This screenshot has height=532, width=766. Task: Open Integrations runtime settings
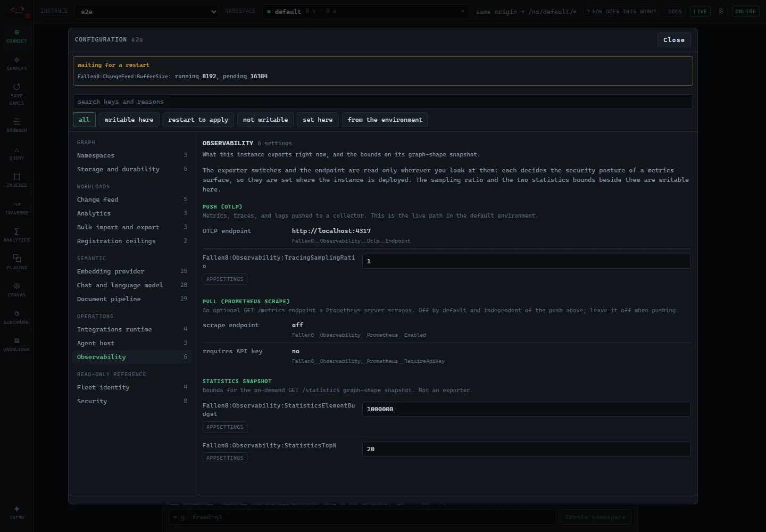(132, 329)
